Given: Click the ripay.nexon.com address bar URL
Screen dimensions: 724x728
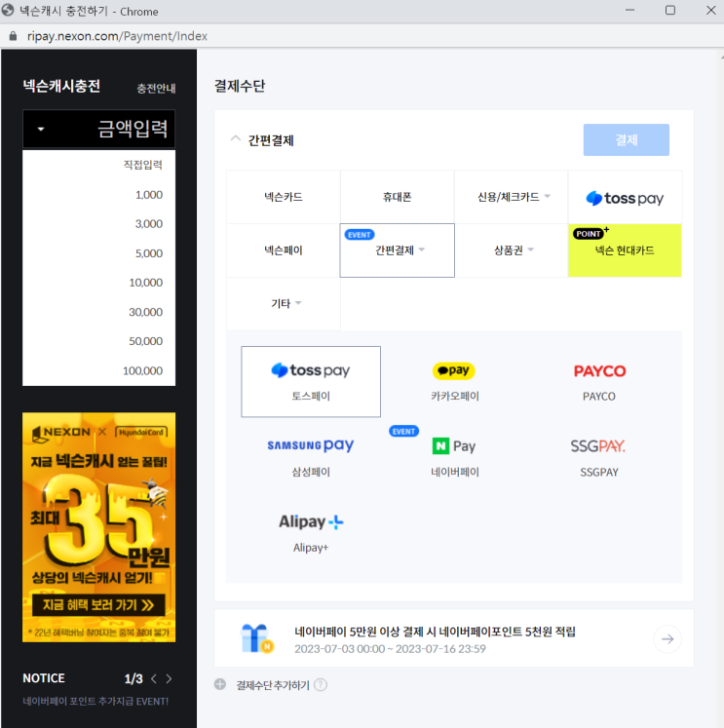Looking at the screenshot, I should point(117,36).
